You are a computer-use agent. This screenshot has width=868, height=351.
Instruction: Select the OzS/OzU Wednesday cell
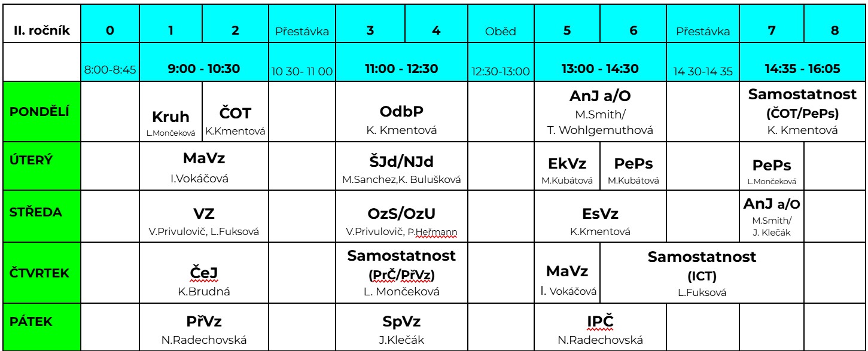[402, 214]
